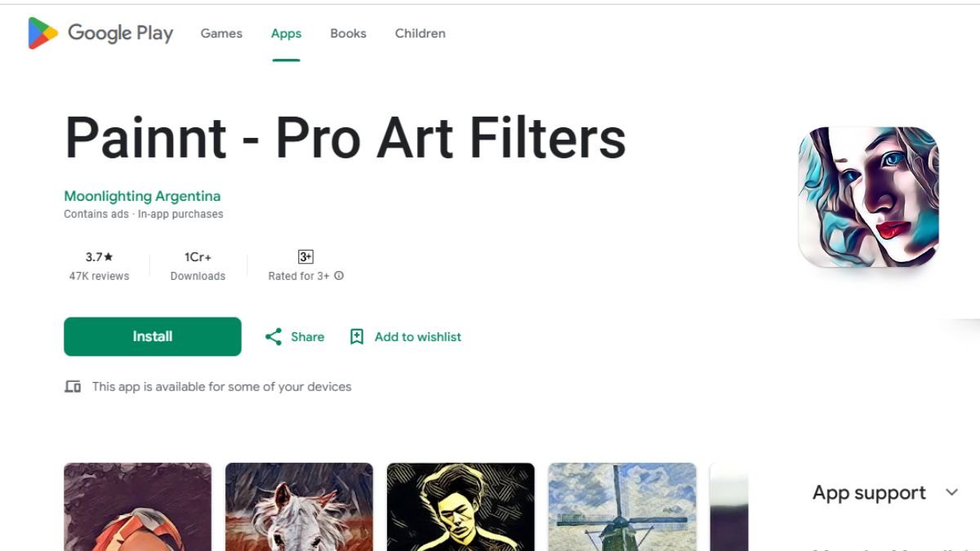Open the Games tab
Image resolution: width=980 pixels, height=551 pixels.
[x=221, y=33]
